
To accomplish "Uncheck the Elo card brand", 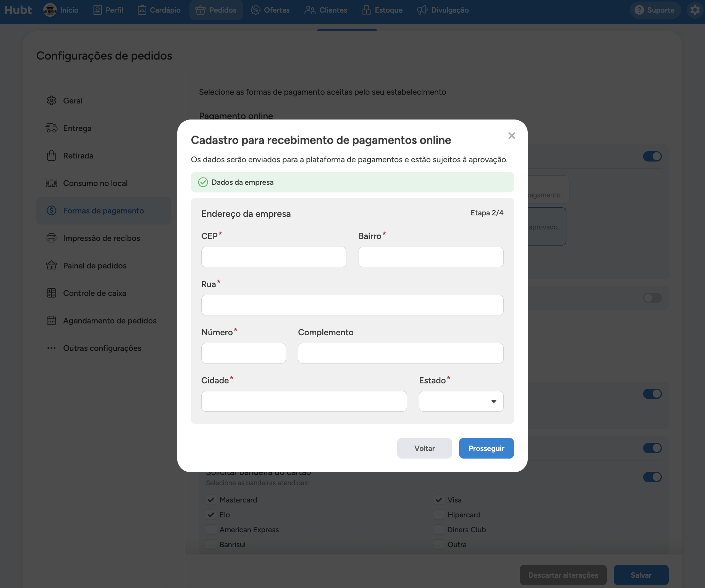I will (x=211, y=515).
